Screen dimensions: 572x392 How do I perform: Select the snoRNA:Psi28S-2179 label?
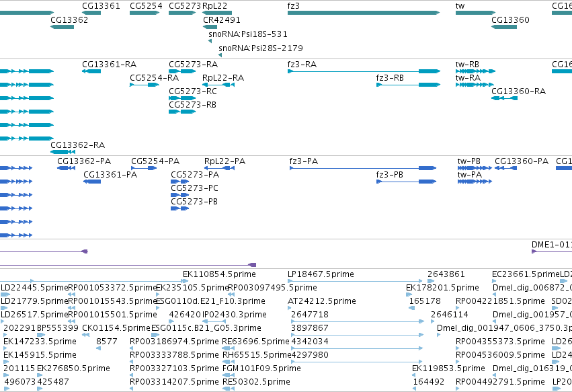coord(261,48)
